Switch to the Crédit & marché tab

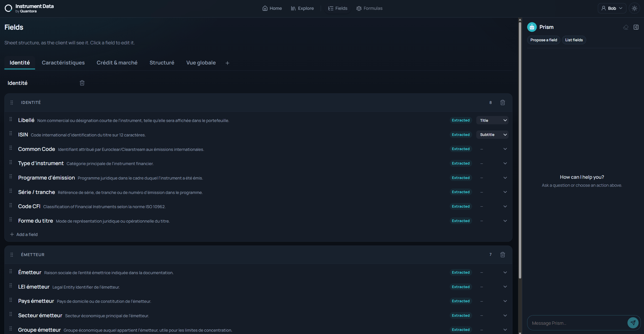pyautogui.click(x=117, y=63)
